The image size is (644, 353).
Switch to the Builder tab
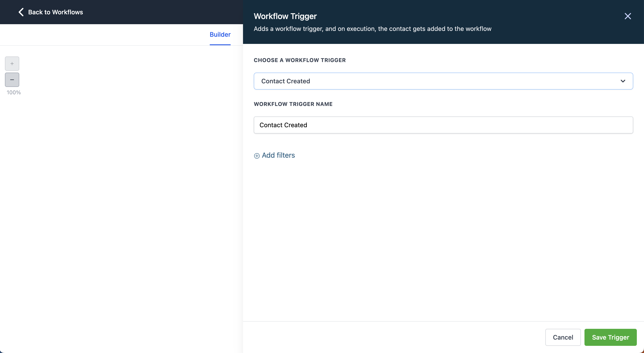pyautogui.click(x=220, y=34)
